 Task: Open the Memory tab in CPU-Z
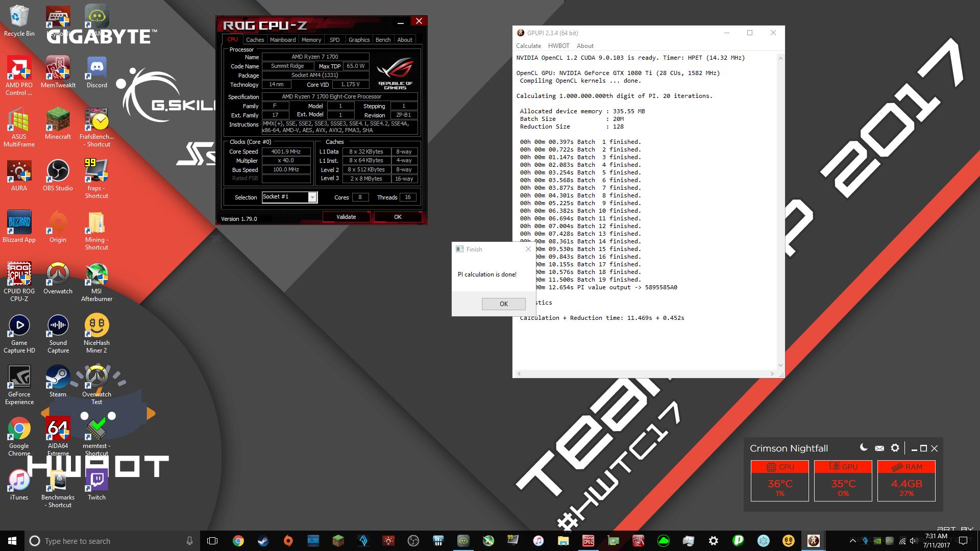click(311, 40)
